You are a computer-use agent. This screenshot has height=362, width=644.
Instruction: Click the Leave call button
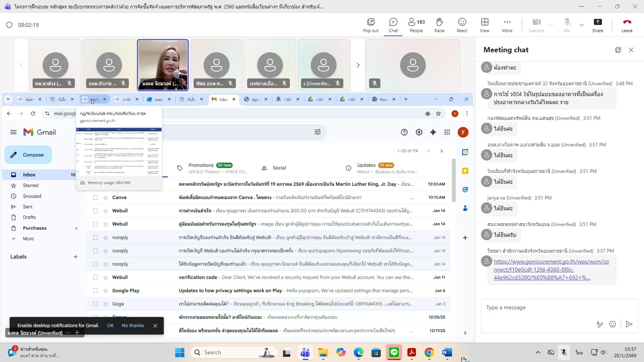pos(627,25)
